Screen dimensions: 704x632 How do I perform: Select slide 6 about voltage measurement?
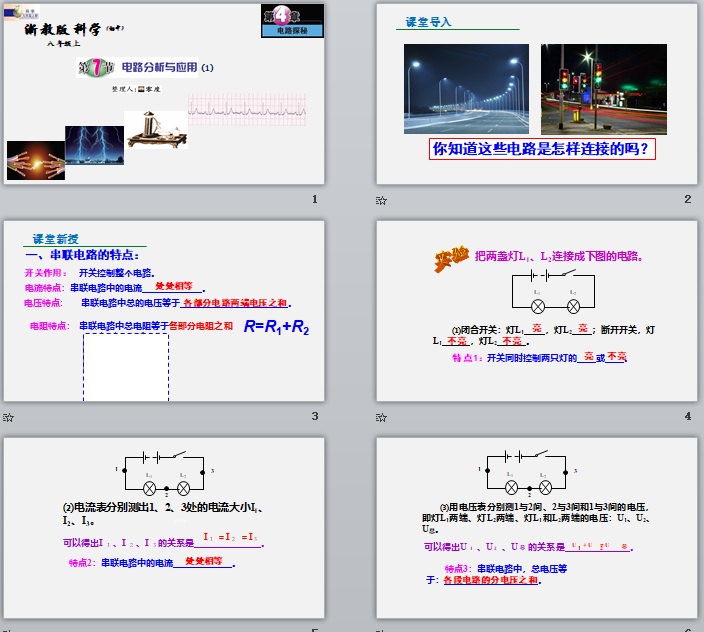[x=536, y=530]
